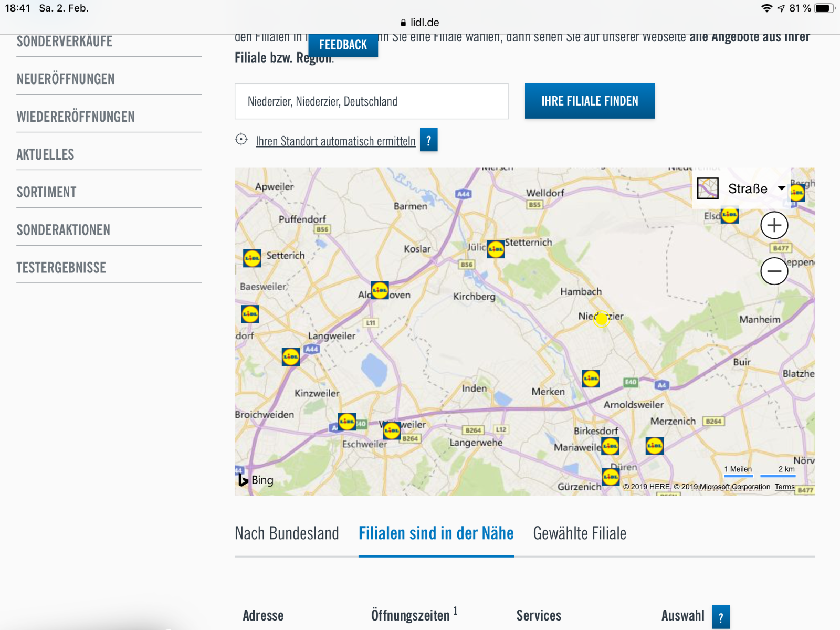
Task: Open the Lidl marker near Arnoldsweiler
Action: click(591, 378)
